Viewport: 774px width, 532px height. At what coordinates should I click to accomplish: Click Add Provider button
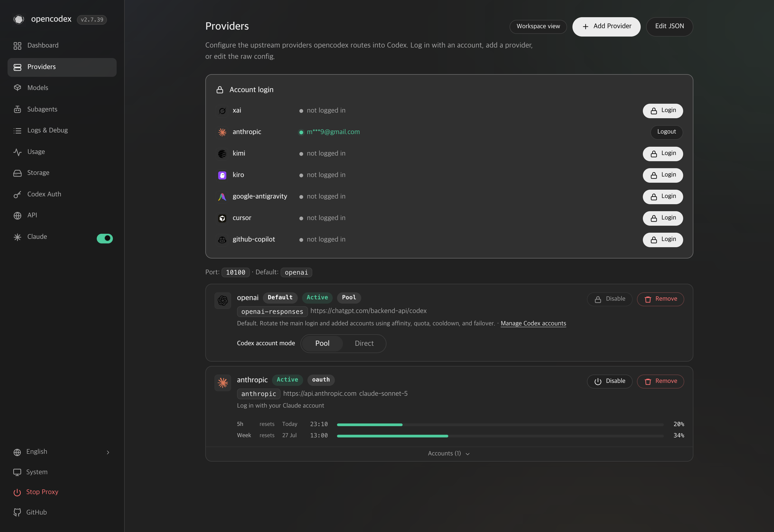[x=606, y=27]
